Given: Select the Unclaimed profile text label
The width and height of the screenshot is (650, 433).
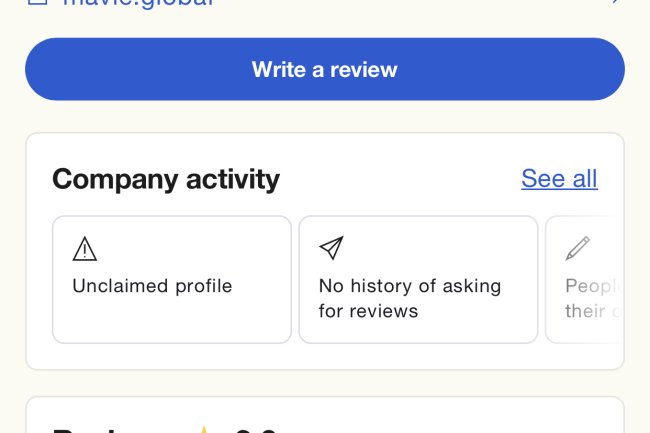Looking at the screenshot, I should (x=152, y=286).
